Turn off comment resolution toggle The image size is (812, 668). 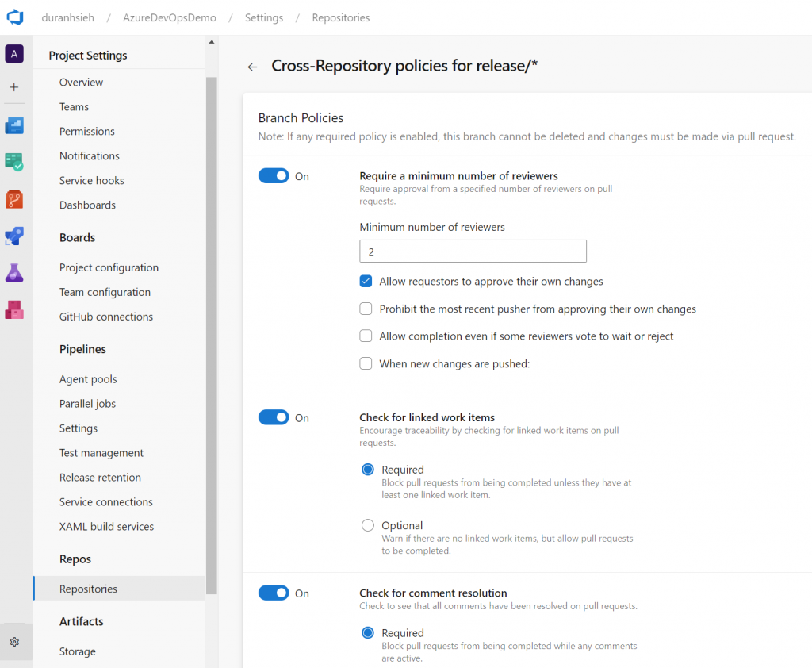click(x=274, y=593)
